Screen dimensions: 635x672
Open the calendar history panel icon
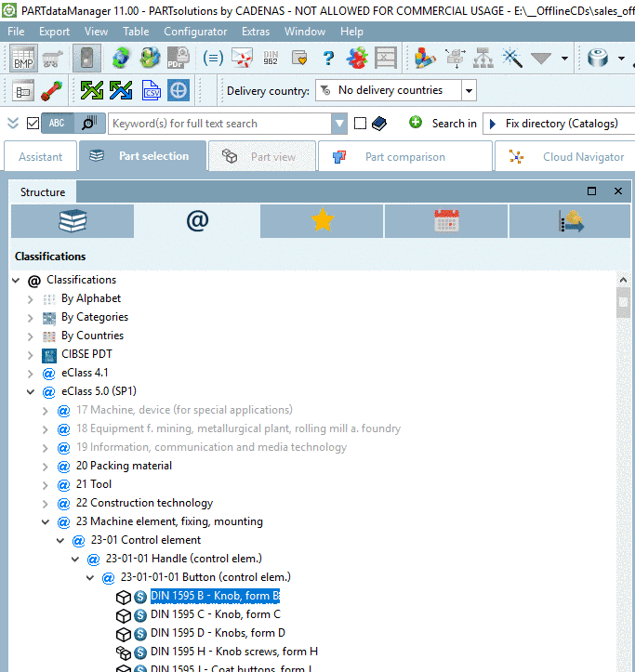(446, 220)
